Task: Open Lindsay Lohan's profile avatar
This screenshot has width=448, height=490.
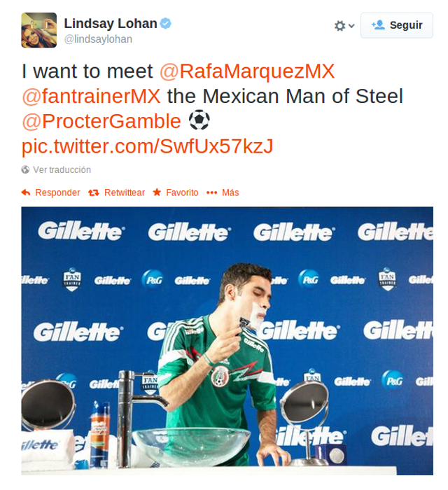Action: click(x=38, y=30)
